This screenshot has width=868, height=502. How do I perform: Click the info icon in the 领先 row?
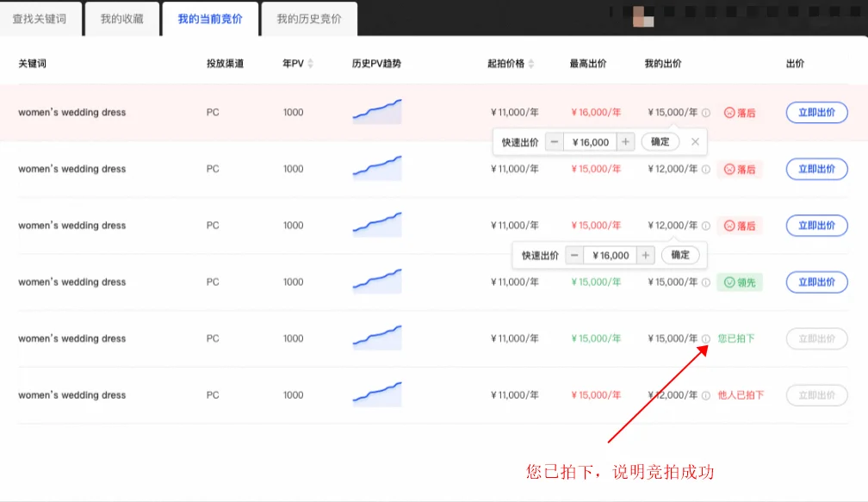(706, 282)
